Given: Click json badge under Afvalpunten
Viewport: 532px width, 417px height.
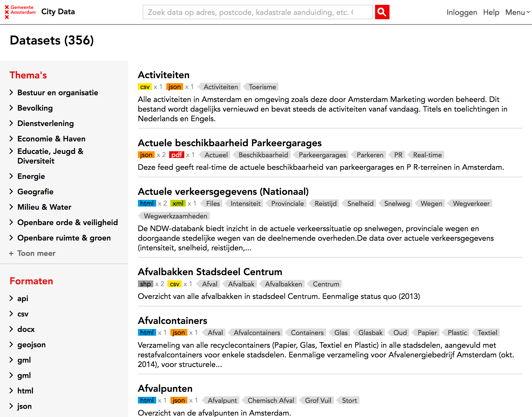Looking at the screenshot, I should [179, 400].
